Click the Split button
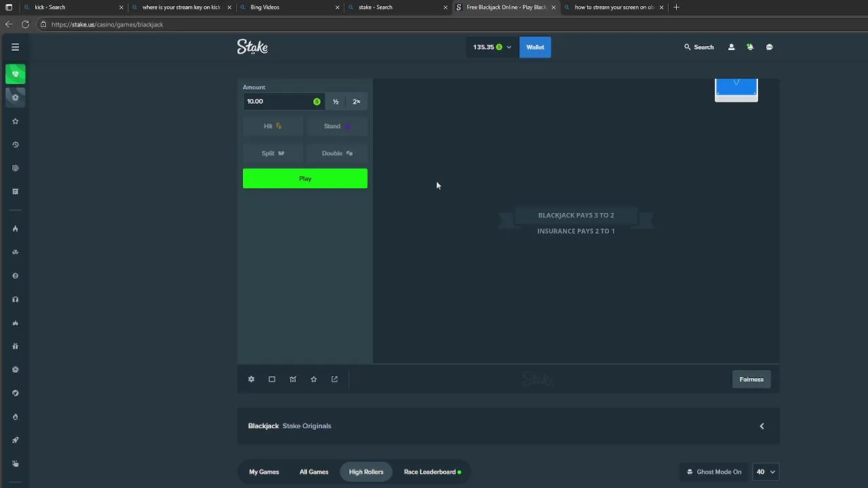 coord(273,153)
